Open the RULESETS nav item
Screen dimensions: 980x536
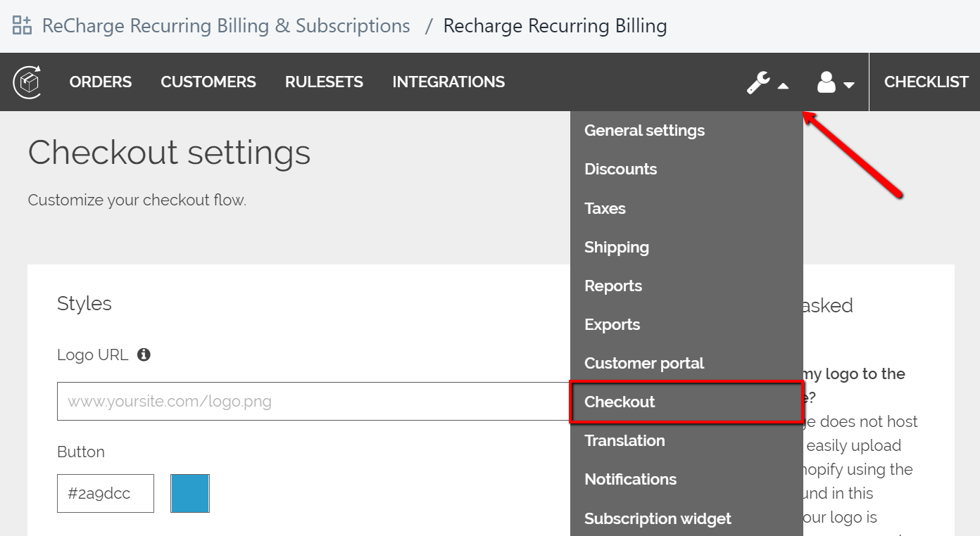[324, 82]
